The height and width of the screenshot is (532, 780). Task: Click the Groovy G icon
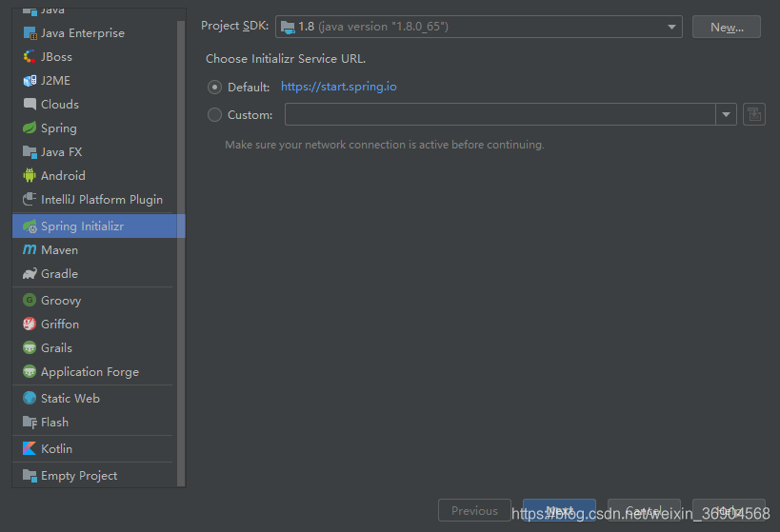30,301
